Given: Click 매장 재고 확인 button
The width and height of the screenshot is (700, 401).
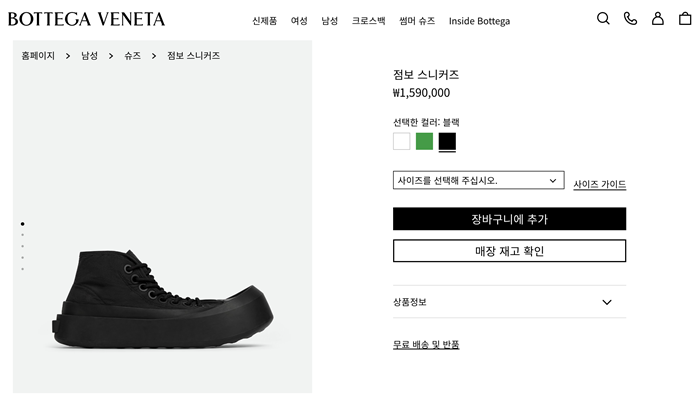Looking at the screenshot, I should click(509, 251).
